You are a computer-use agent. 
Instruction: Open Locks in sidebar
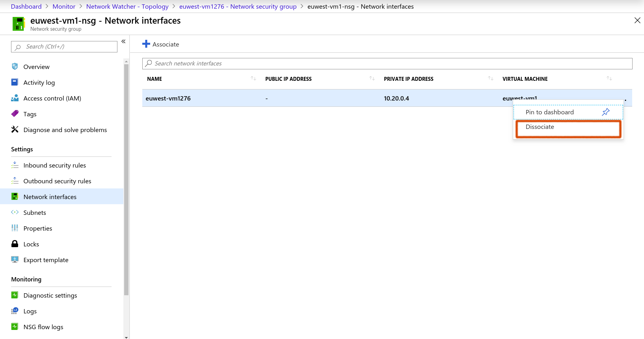click(x=31, y=244)
